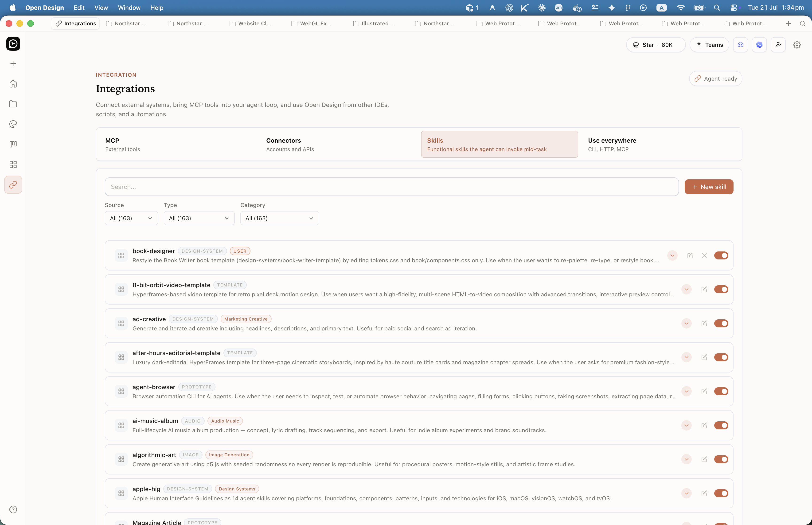Viewport: 812px width, 525px height.
Task: Disable the apple-hig skill toggle
Action: [x=721, y=493]
